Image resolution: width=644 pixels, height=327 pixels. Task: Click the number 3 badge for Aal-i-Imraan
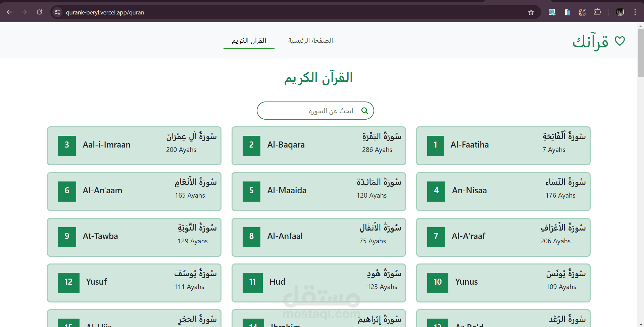67,146
